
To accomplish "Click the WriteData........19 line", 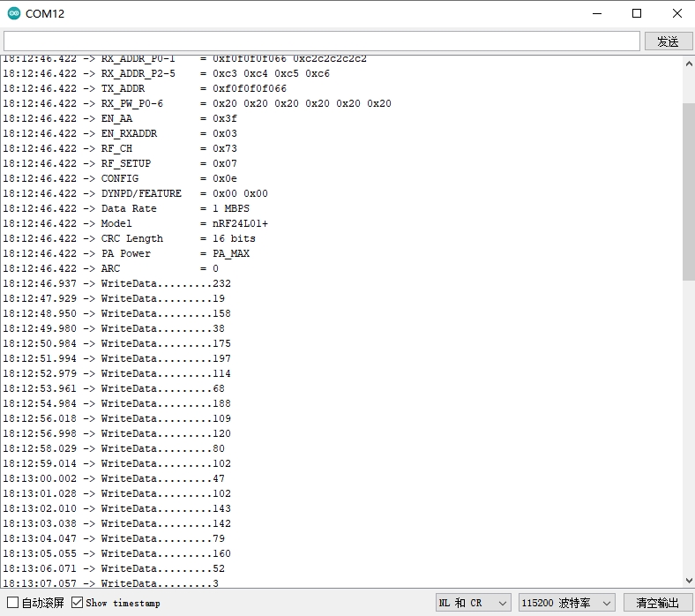I will coord(114,299).
